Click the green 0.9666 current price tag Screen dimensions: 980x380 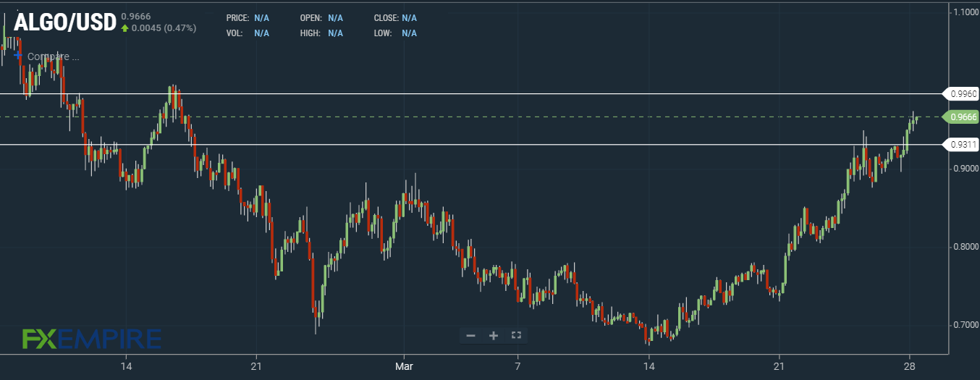pyautogui.click(x=962, y=117)
